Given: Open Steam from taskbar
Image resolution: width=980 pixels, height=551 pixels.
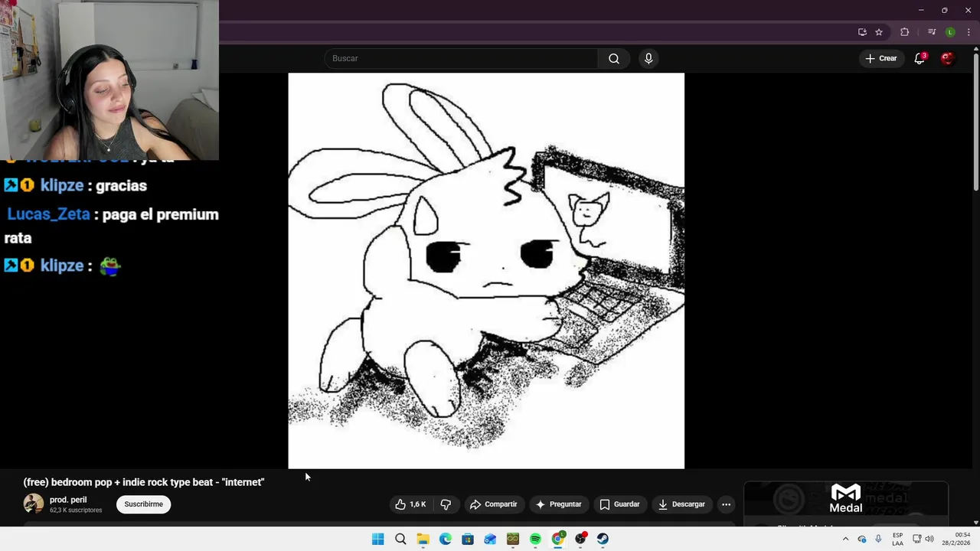Looking at the screenshot, I should pos(603,539).
